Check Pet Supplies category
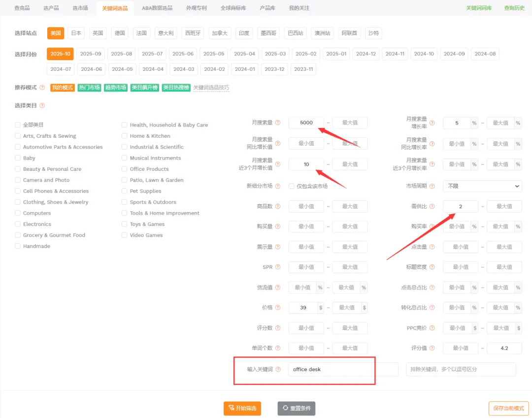This screenshot has height=418, width=532. [125, 191]
